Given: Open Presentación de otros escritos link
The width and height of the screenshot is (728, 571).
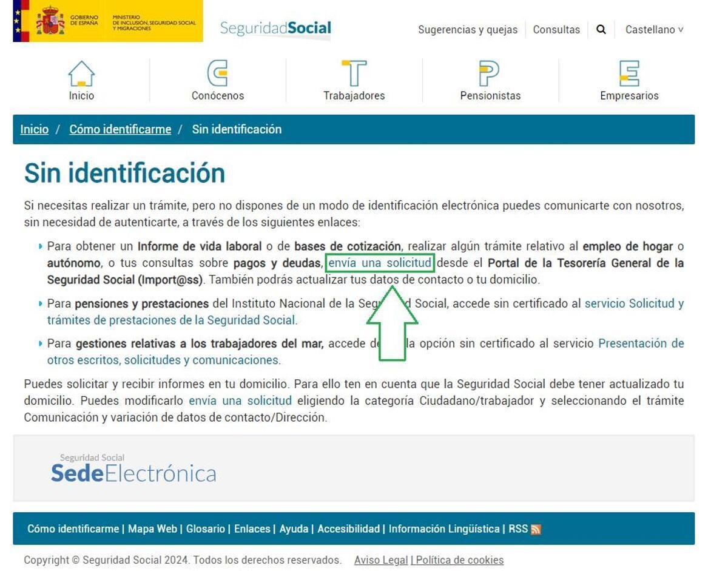Looking at the screenshot, I should click(x=365, y=351).
